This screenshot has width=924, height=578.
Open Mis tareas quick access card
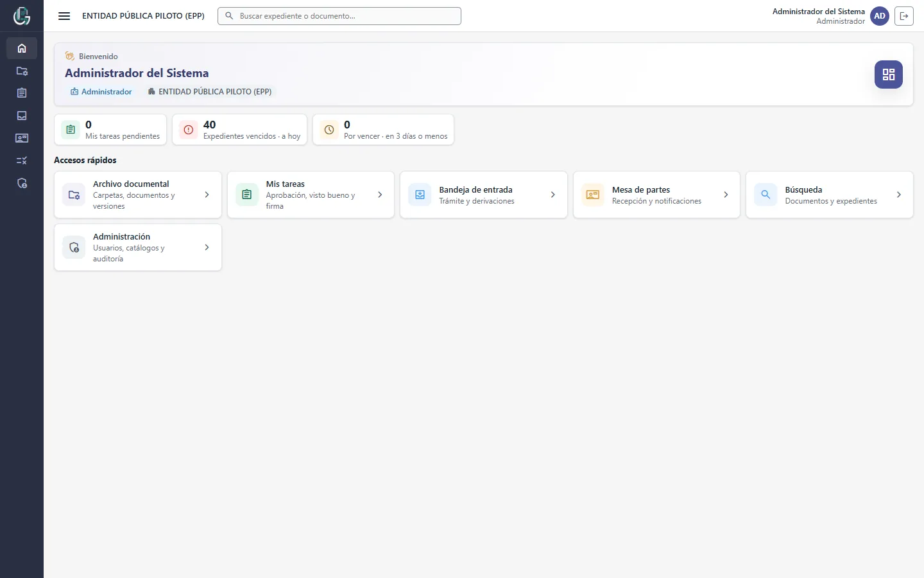click(x=311, y=195)
